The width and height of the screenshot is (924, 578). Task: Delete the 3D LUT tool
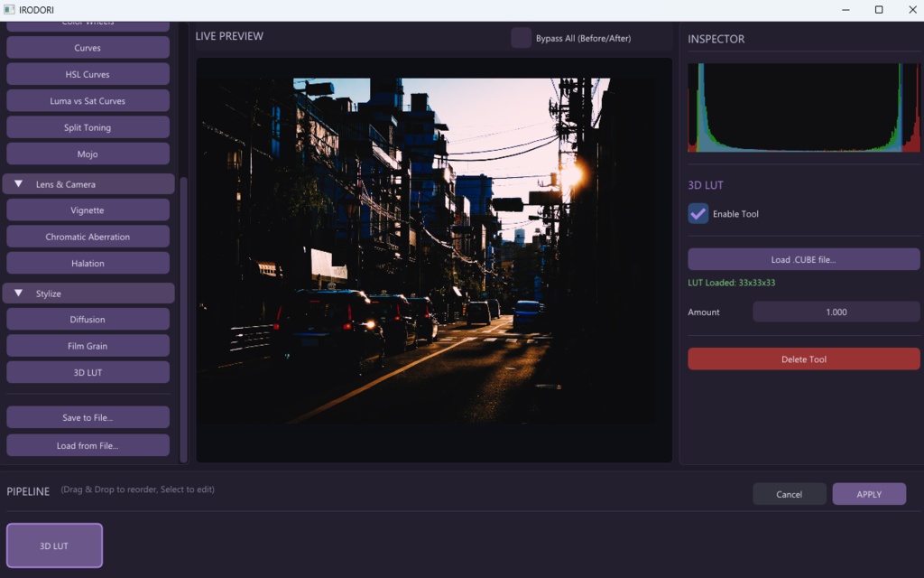coord(804,359)
